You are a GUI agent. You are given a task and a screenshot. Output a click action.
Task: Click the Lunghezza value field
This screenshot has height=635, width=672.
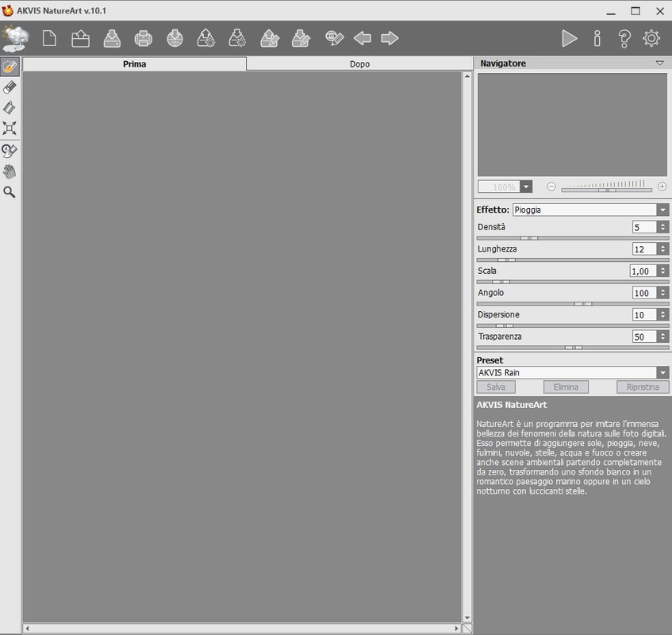pos(644,249)
